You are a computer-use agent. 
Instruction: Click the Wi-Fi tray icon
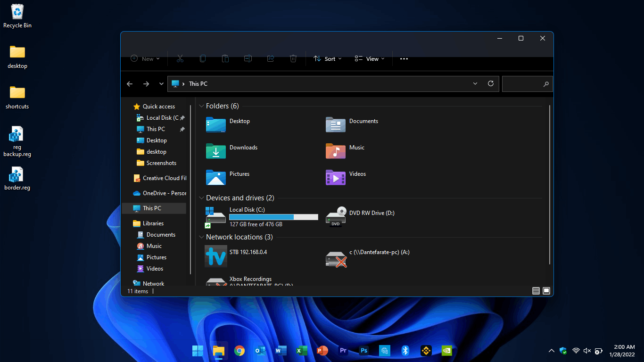click(576, 351)
